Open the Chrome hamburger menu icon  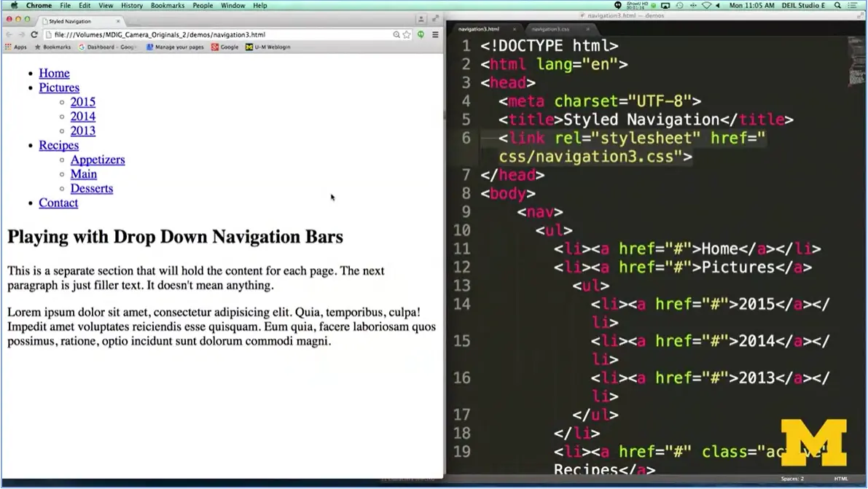435,34
